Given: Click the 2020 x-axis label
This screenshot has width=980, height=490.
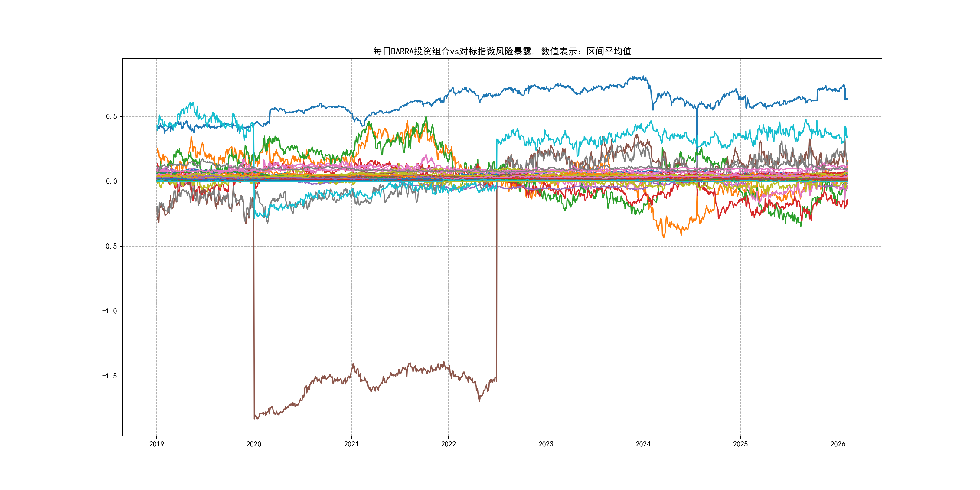Looking at the screenshot, I should pyautogui.click(x=254, y=444).
